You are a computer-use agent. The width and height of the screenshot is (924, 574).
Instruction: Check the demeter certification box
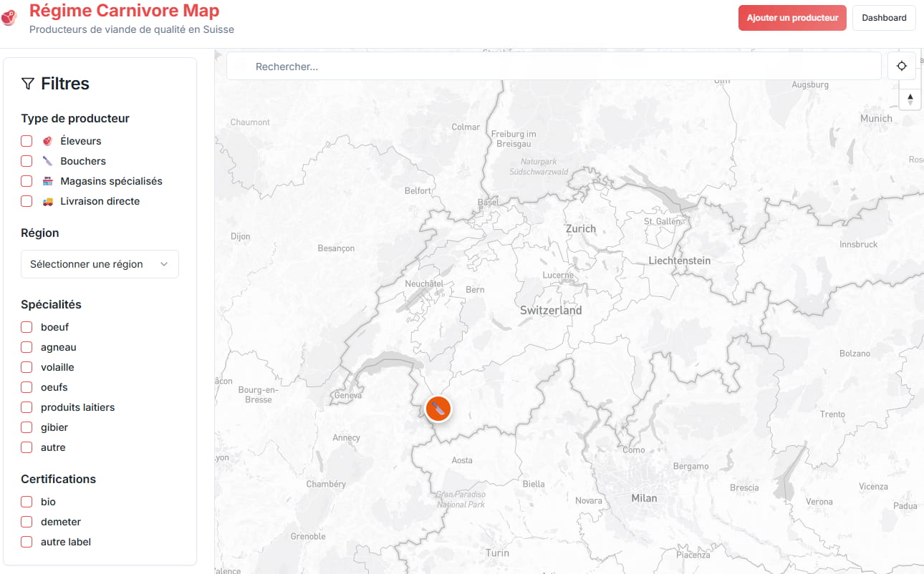27,522
